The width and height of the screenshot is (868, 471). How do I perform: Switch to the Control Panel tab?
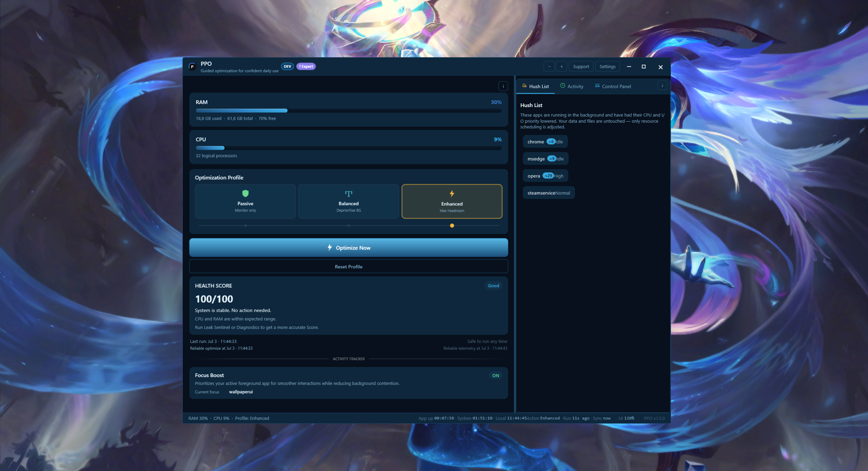tap(613, 86)
